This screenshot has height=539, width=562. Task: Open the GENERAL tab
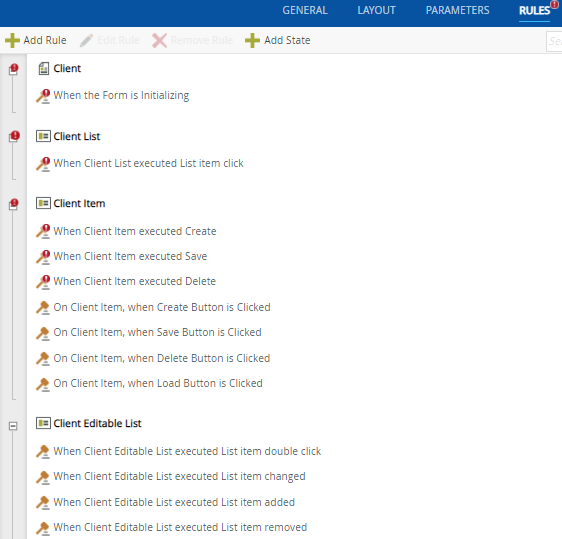pyautogui.click(x=305, y=10)
